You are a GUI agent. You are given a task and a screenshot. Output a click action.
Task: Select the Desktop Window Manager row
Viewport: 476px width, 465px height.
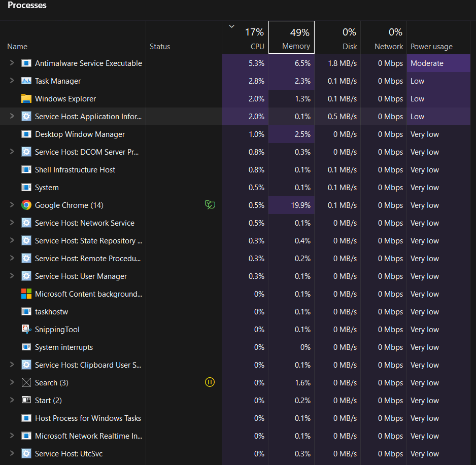[80, 134]
